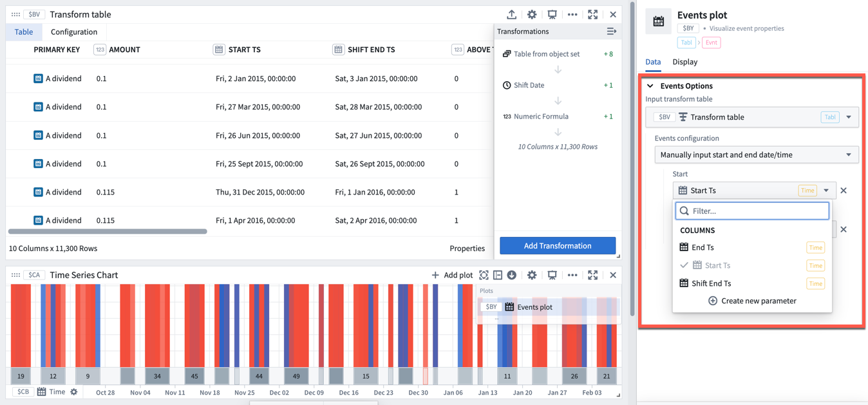The height and width of the screenshot is (405, 868).
Task: Click the gear icon next to Time axis label
Action: [74, 391]
